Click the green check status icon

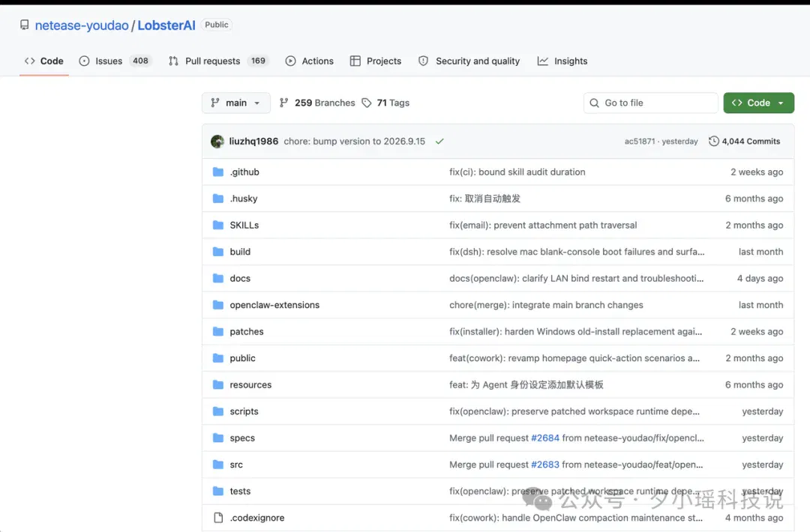click(439, 142)
